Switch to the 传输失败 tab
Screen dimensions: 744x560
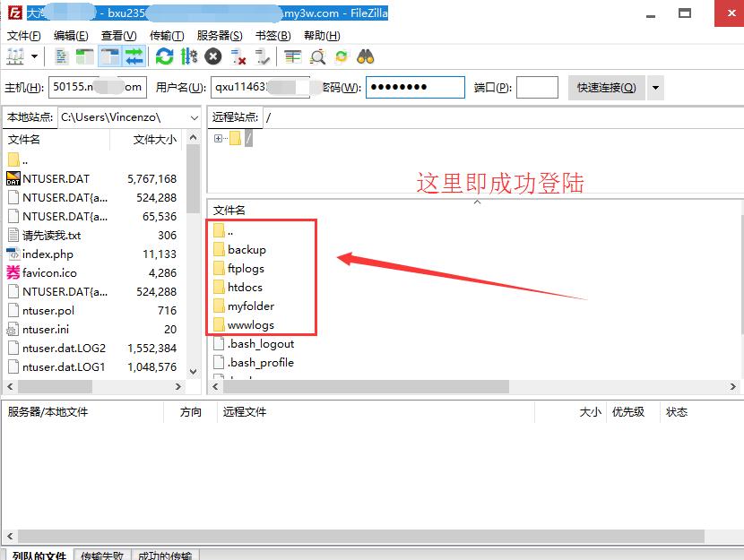(101, 556)
